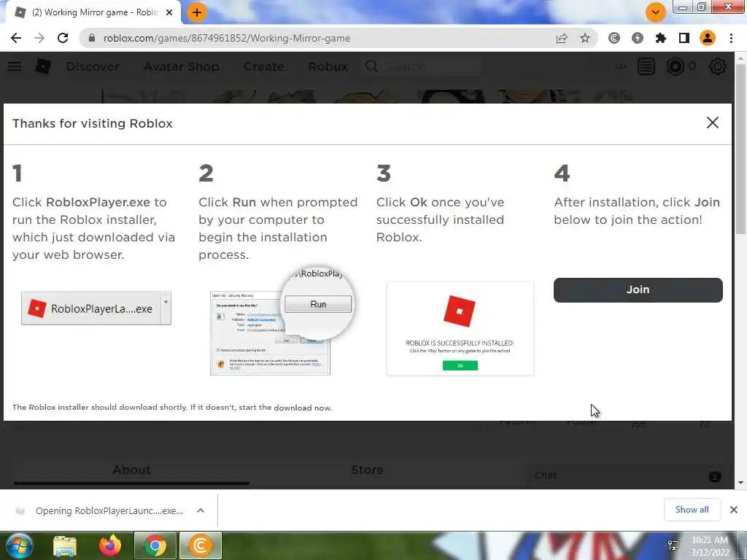Open Firefox from the taskbar
747x560 pixels.
tap(110, 545)
